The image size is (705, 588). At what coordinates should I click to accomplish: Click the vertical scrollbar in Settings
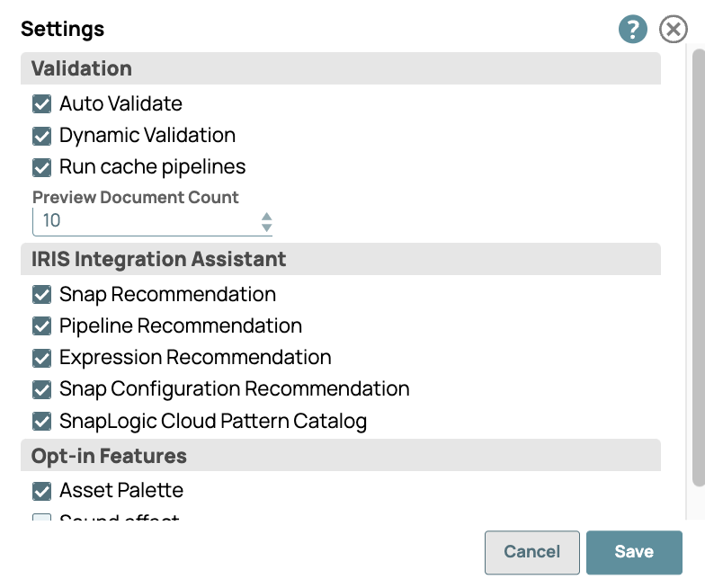[698, 270]
